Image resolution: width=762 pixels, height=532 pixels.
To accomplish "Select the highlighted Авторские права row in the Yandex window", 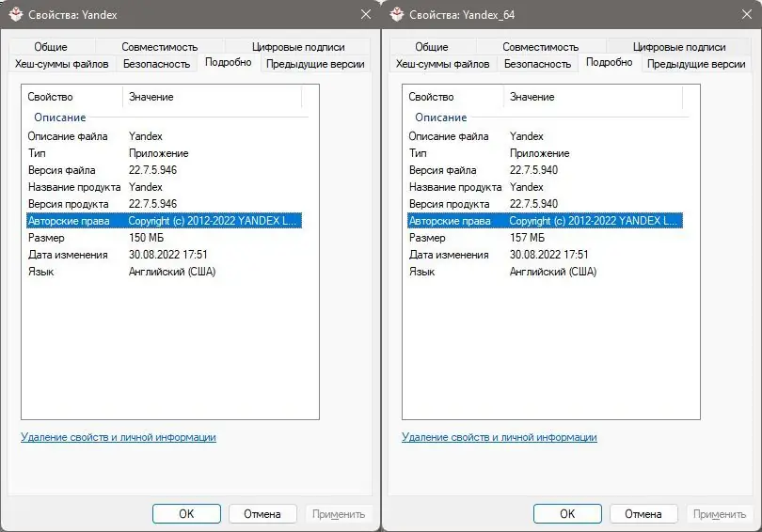I will [165, 221].
